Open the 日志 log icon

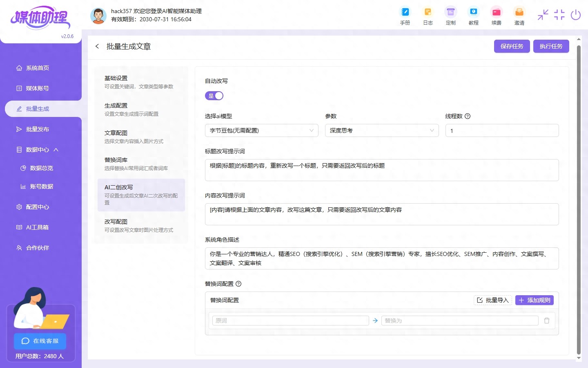click(x=428, y=15)
